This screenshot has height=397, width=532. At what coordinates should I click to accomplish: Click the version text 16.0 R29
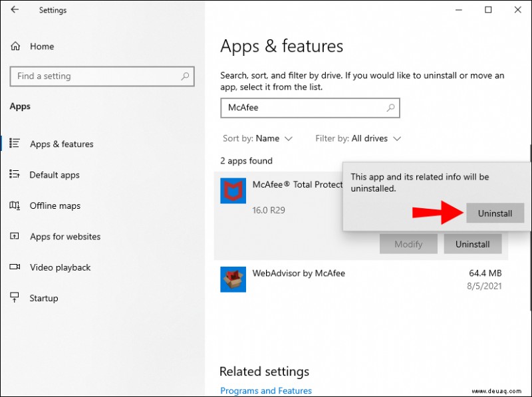point(269,210)
